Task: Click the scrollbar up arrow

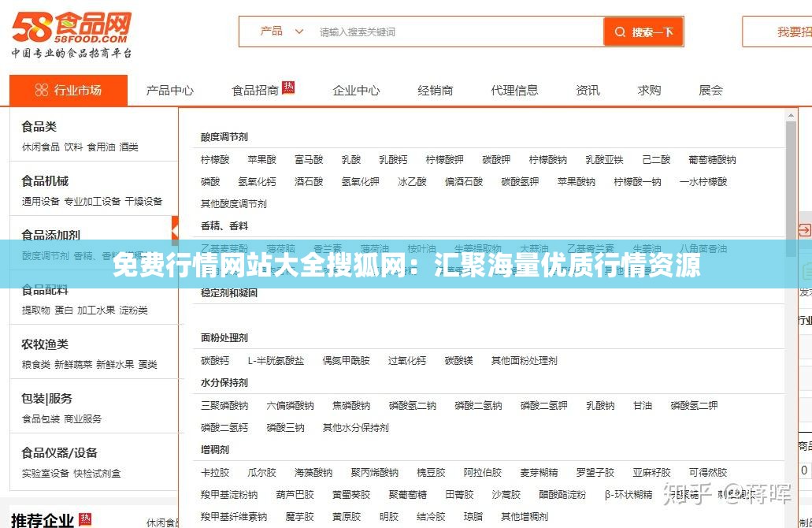Action: (791, 116)
